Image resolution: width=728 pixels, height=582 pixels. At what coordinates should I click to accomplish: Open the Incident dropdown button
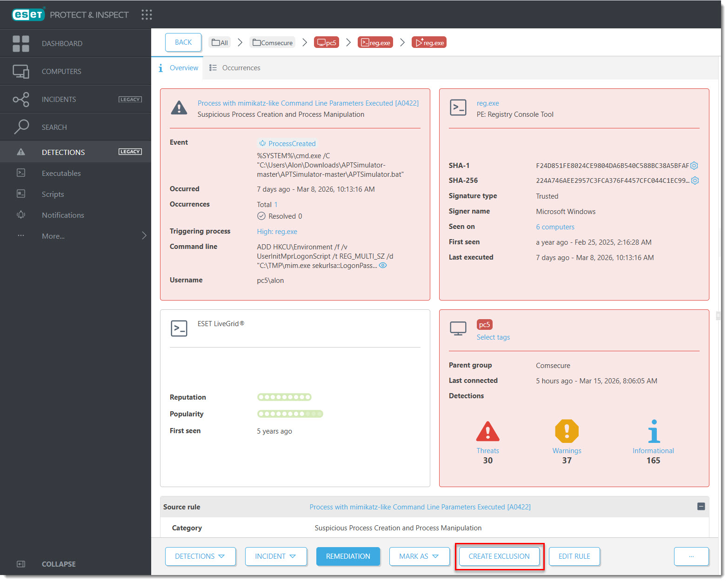click(276, 556)
